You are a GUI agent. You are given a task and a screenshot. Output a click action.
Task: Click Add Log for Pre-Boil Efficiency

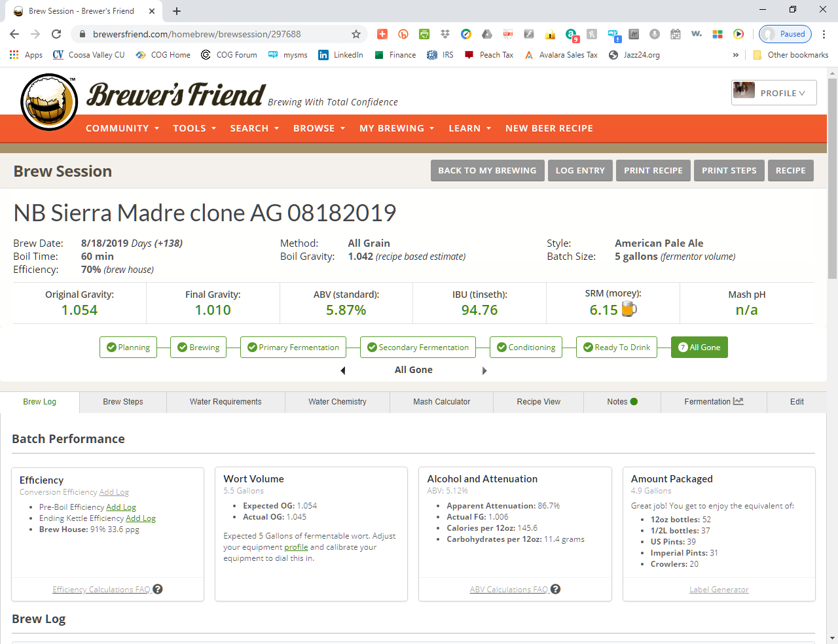[x=121, y=507]
